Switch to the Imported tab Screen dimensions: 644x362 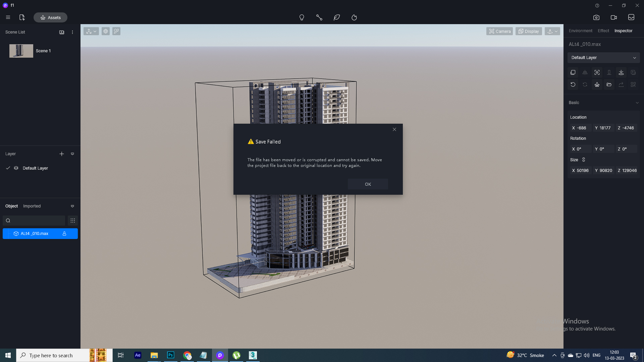point(32,206)
